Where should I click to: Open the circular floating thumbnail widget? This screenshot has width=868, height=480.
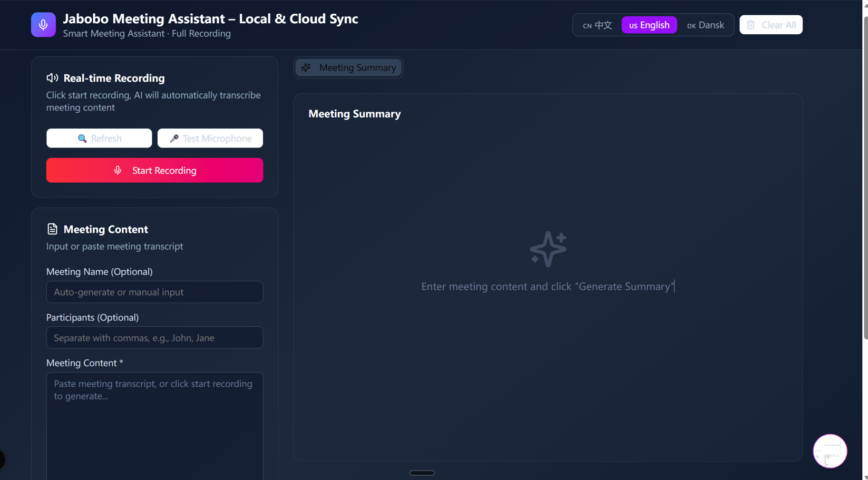(830, 451)
